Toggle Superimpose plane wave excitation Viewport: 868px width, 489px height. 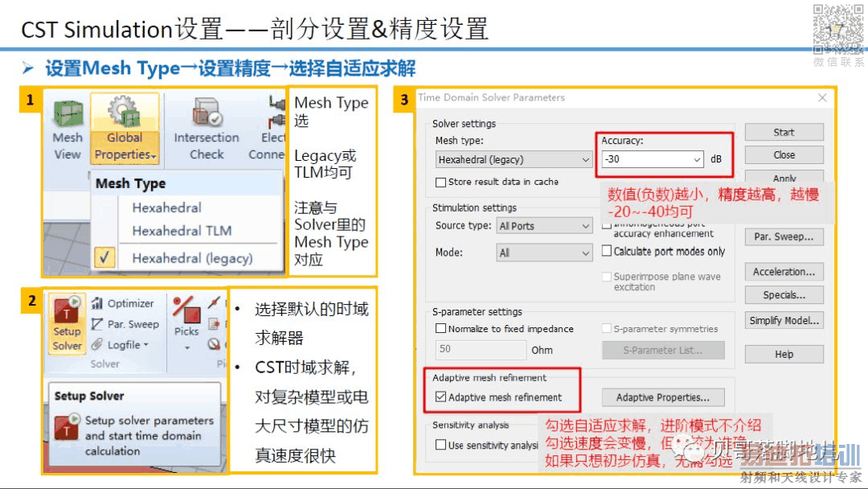click(607, 277)
